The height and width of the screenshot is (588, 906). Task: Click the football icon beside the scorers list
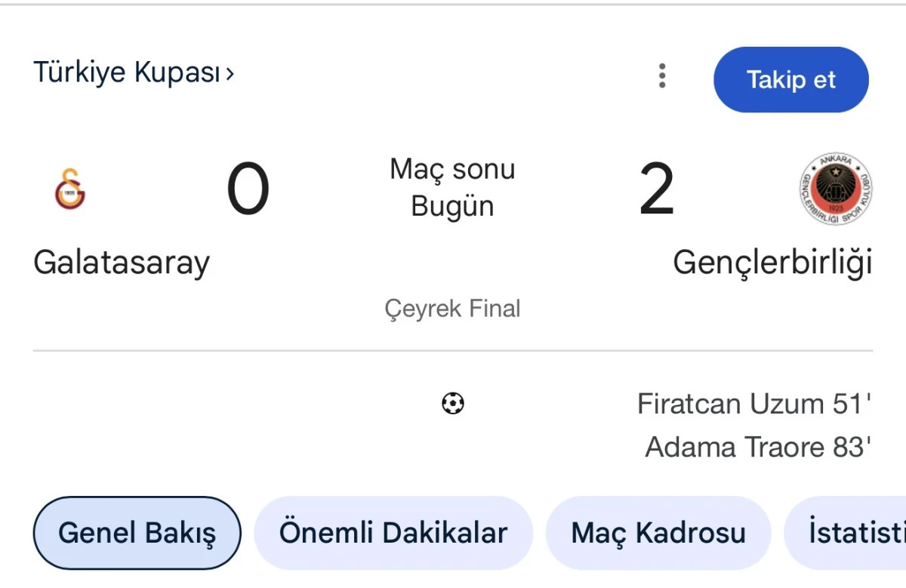click(x=451, y=405)
